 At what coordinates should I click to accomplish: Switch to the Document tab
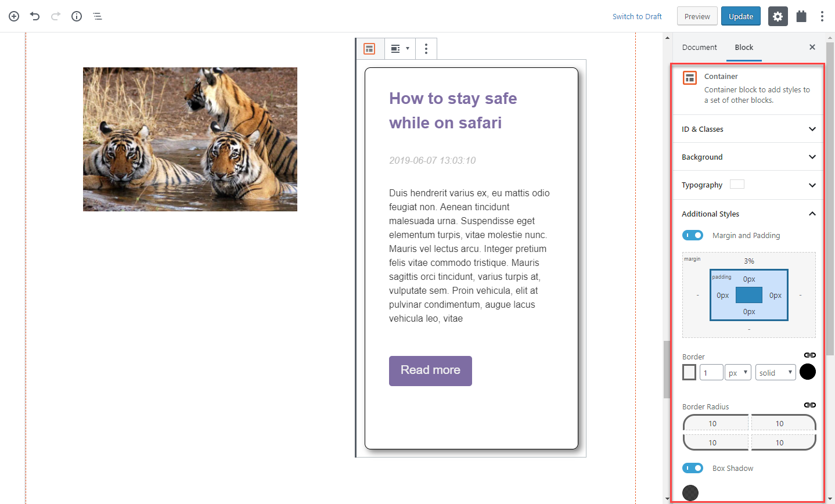pos(700,47)
